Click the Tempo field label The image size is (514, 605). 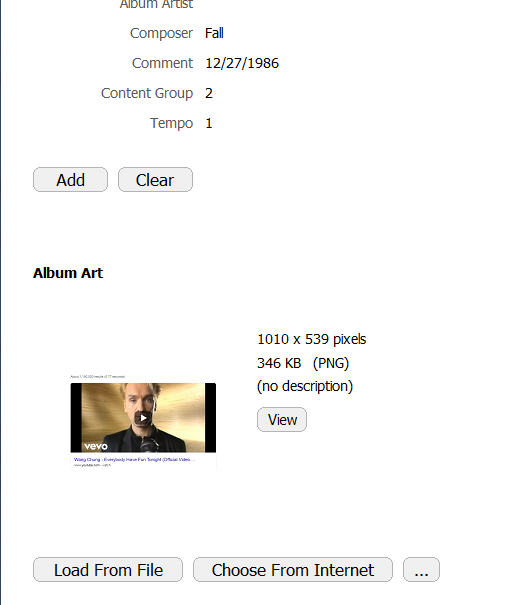(x=171, y=123)
